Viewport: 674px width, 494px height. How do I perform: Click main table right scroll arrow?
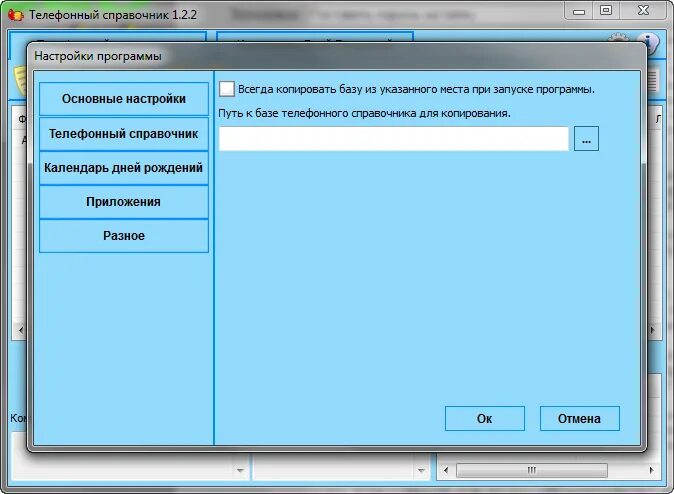pyautogui.click(x=653, y=330)
